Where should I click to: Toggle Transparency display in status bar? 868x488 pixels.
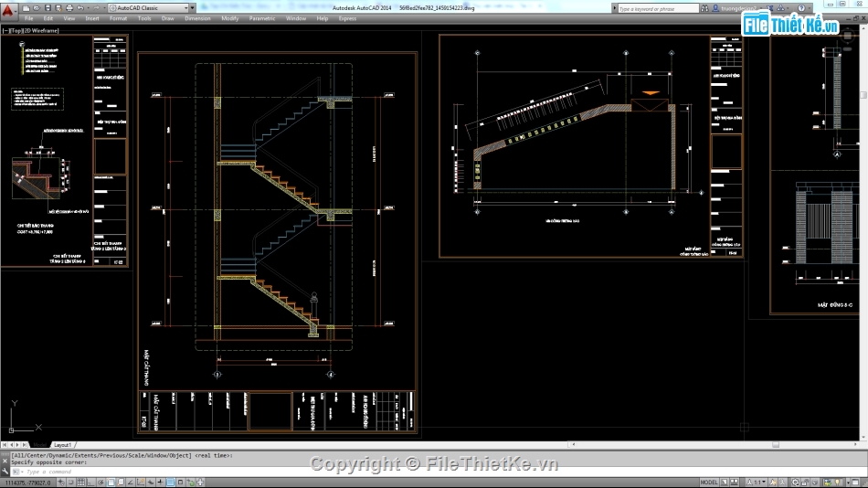171,483
